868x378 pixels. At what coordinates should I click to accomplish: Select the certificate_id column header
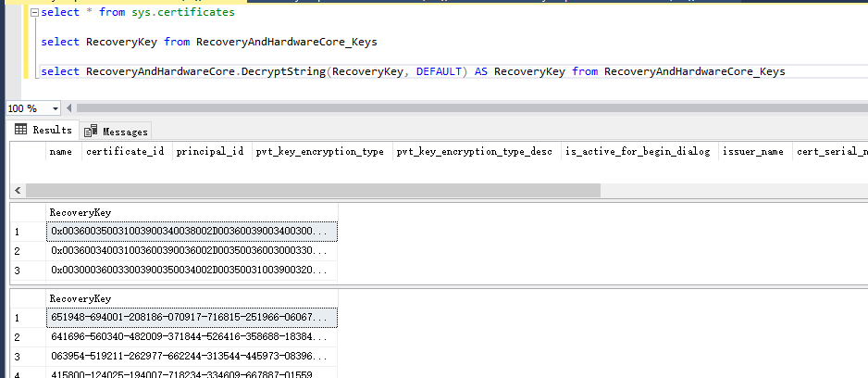point(126,151)
